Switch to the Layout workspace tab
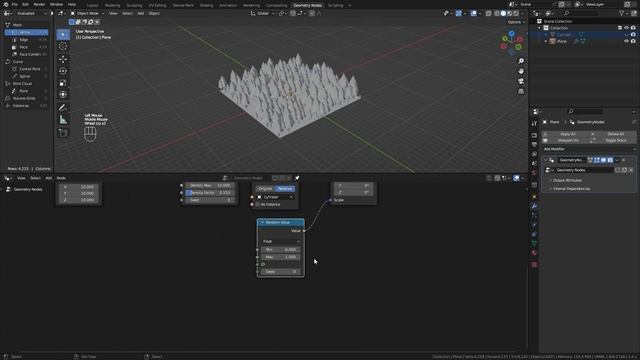The height and width of the screenshot is (360, 640). (x=92, y=5)
